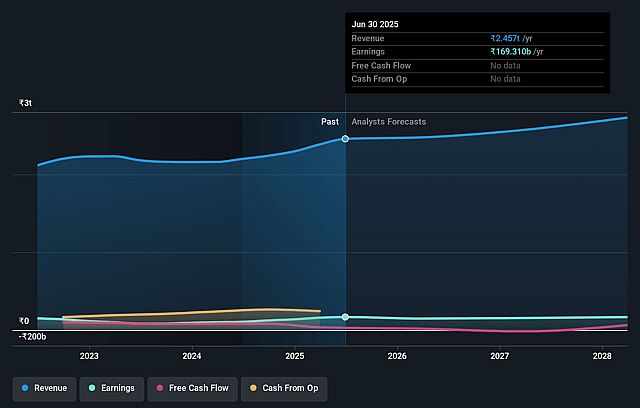640x408 pixels.
Task: Click the Past label
Action: [330, 122]
